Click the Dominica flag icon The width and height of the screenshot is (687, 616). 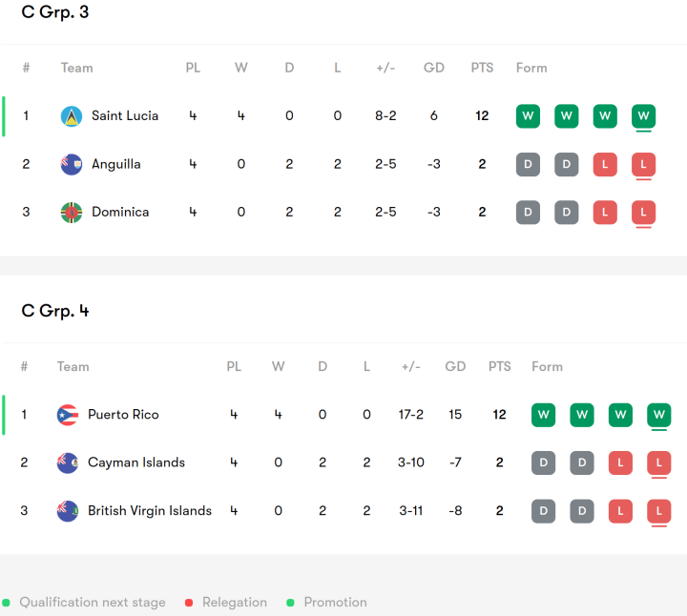click(x=72, y=212)
